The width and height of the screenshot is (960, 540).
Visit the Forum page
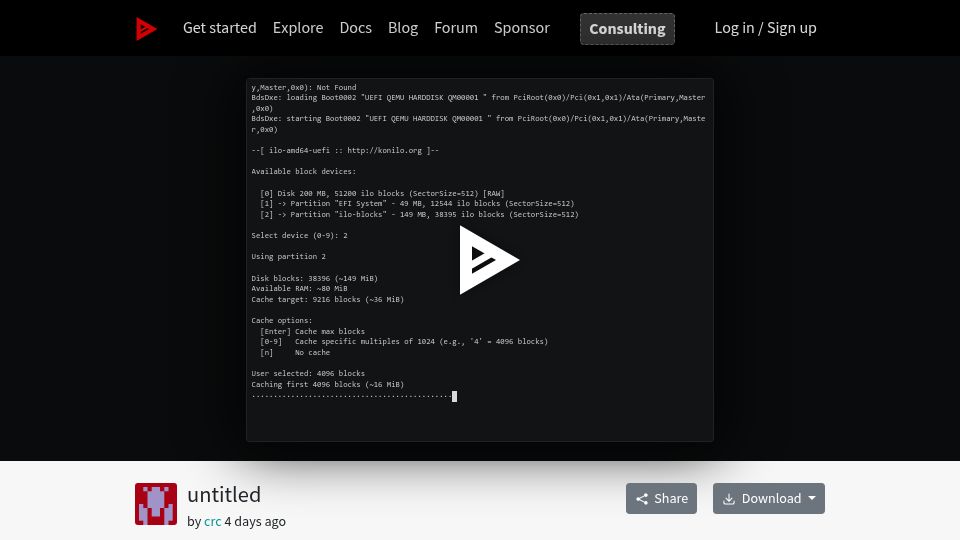coord(456,28)
